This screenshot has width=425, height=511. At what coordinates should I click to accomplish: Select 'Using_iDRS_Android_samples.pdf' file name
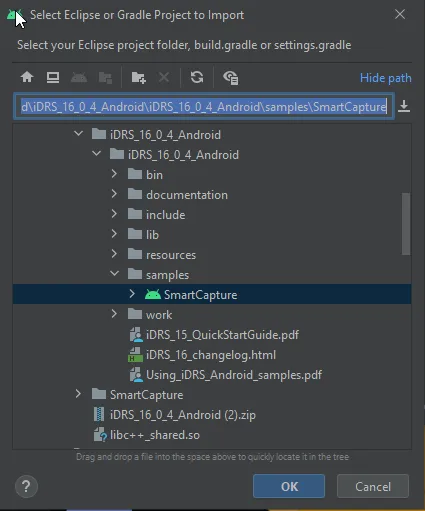pyautogui.click(x=234, y=375)
